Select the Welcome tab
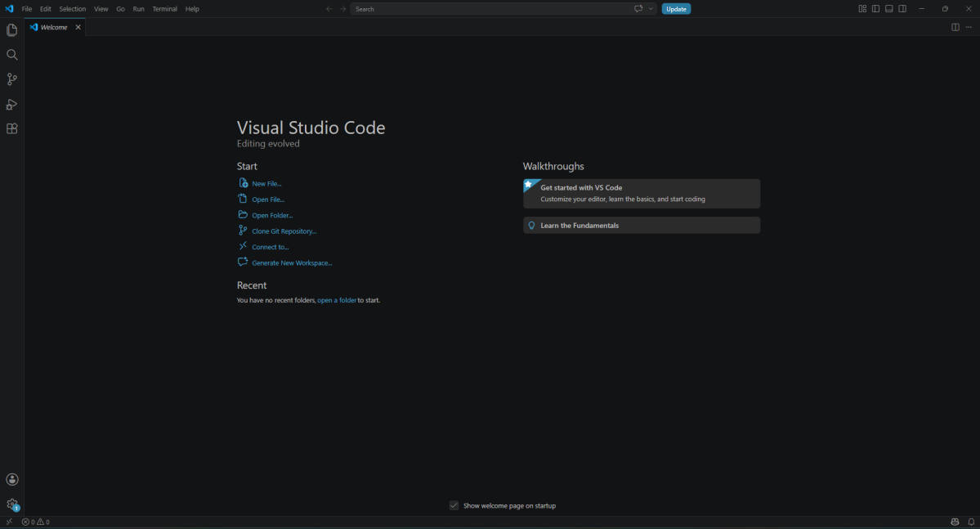This screenshot has height=529, width=980. pos(54,28)
